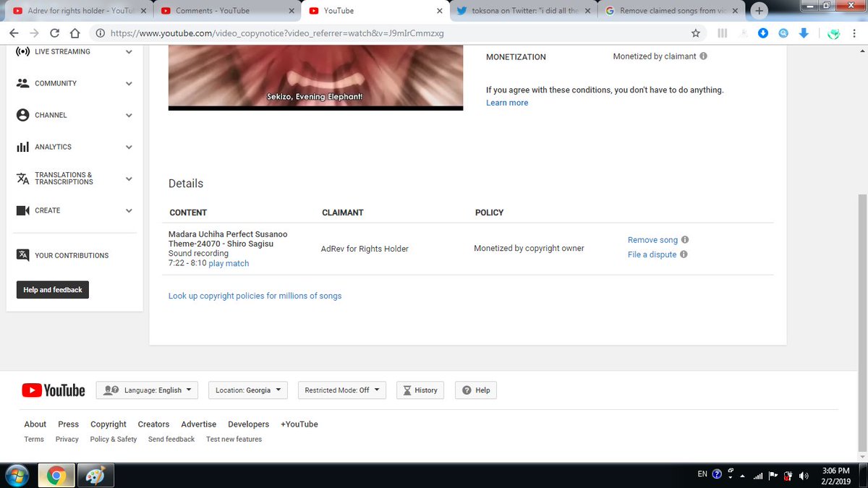Open a new browser tab with plus
The width and height of the screenshot is (868, 488).
(759, 11)
